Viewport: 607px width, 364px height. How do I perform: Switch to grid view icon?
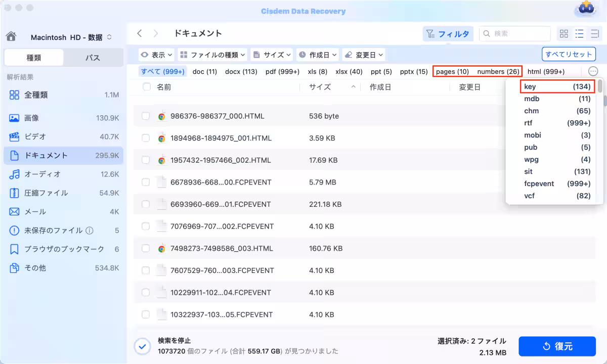click(x=563, y=34)
